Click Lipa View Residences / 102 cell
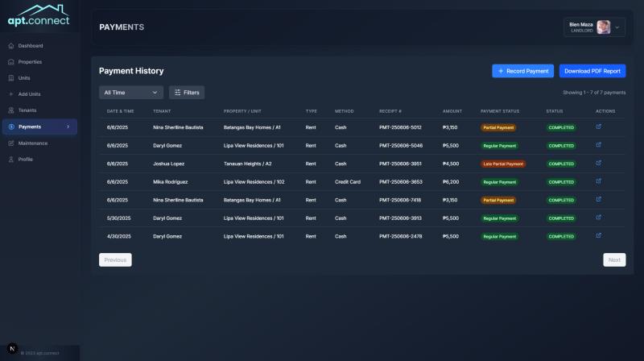This screenshot has width=644, height=361. point(254,182)
